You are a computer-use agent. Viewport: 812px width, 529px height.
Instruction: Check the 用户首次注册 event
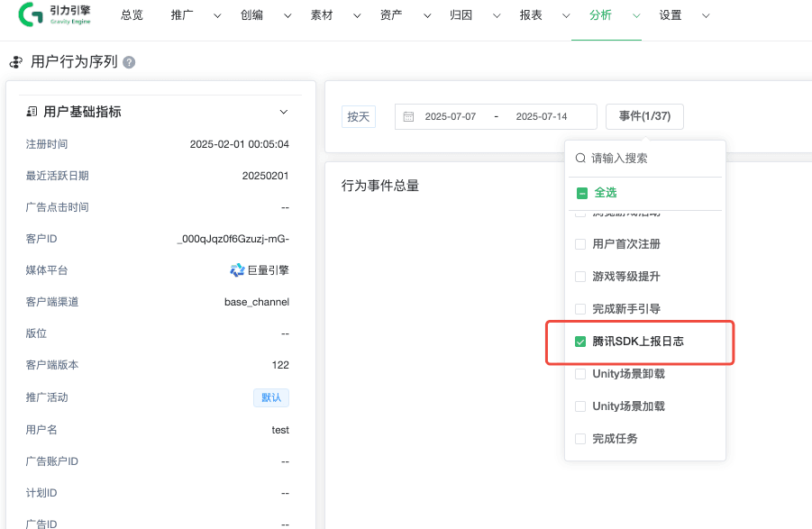(x=580, y=244)
